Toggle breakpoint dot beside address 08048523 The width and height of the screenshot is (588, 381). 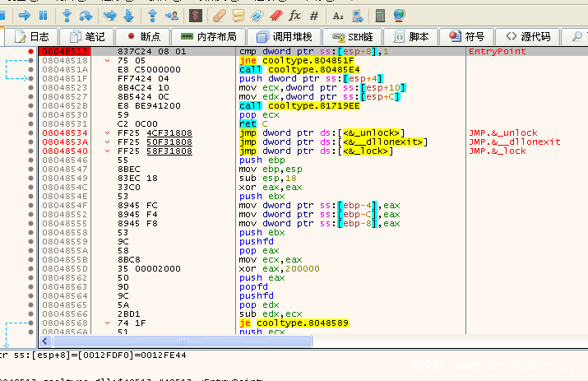31,87
